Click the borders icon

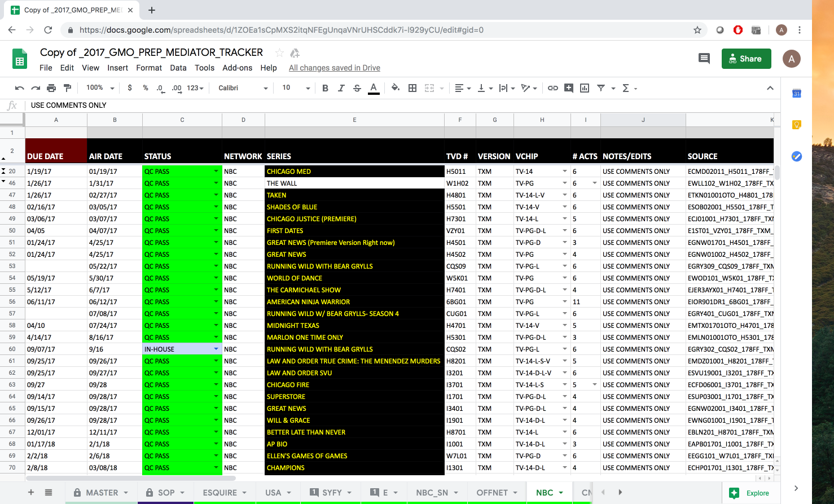coord(412,88)
